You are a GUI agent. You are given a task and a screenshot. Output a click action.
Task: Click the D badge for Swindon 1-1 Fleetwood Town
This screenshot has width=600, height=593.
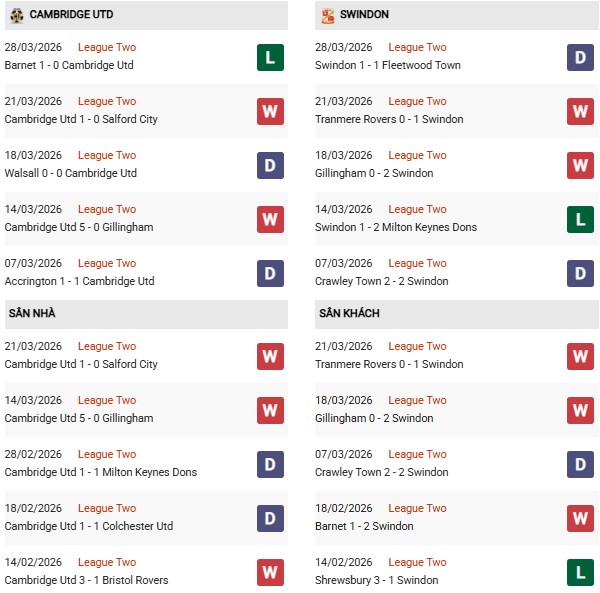click(581, 57)
